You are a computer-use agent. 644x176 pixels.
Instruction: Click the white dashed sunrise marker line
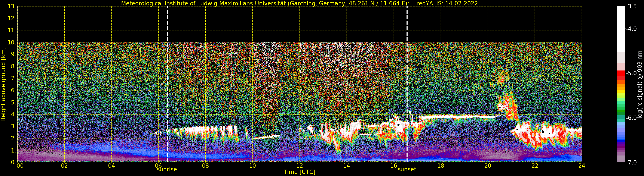(167, 84)
